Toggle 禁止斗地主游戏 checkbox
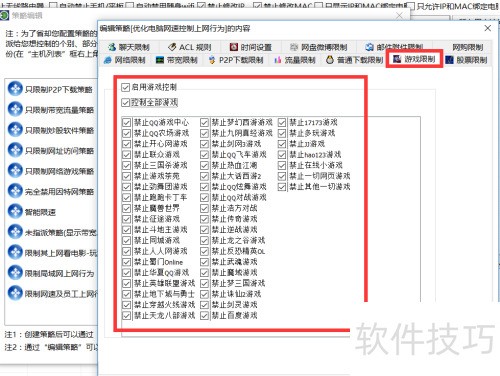 coord(126,230)
